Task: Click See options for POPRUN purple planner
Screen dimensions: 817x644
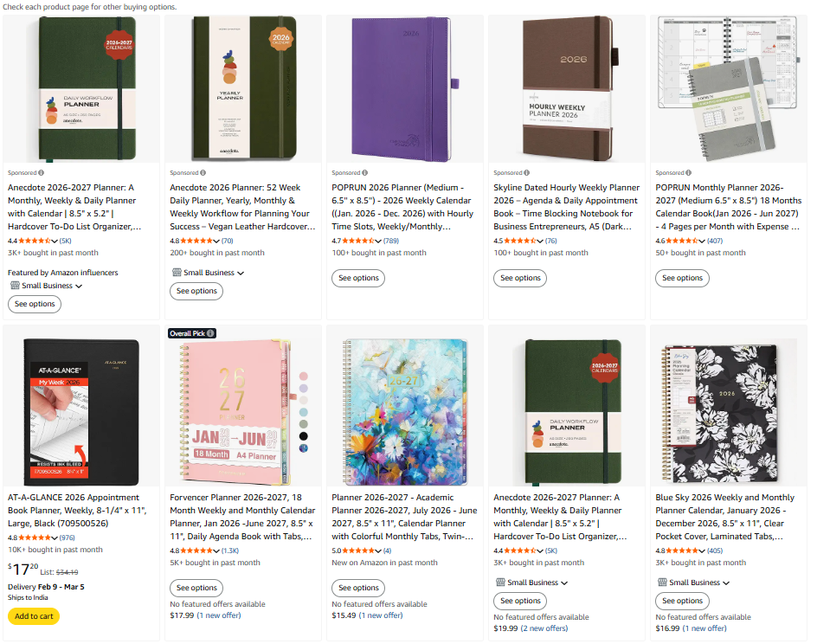Action: (x=358, y=278)
